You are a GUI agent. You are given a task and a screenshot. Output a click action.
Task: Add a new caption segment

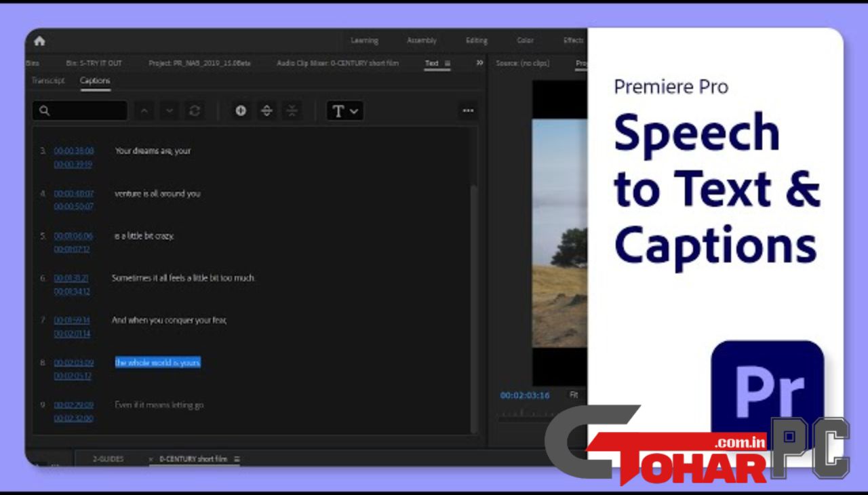click(x=241, y=111)
